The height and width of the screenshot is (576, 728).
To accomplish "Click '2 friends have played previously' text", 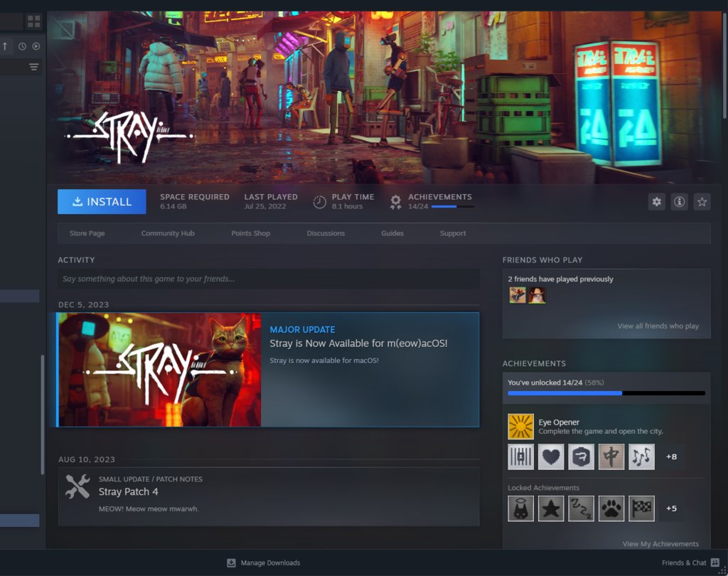I will click(560, 279).
